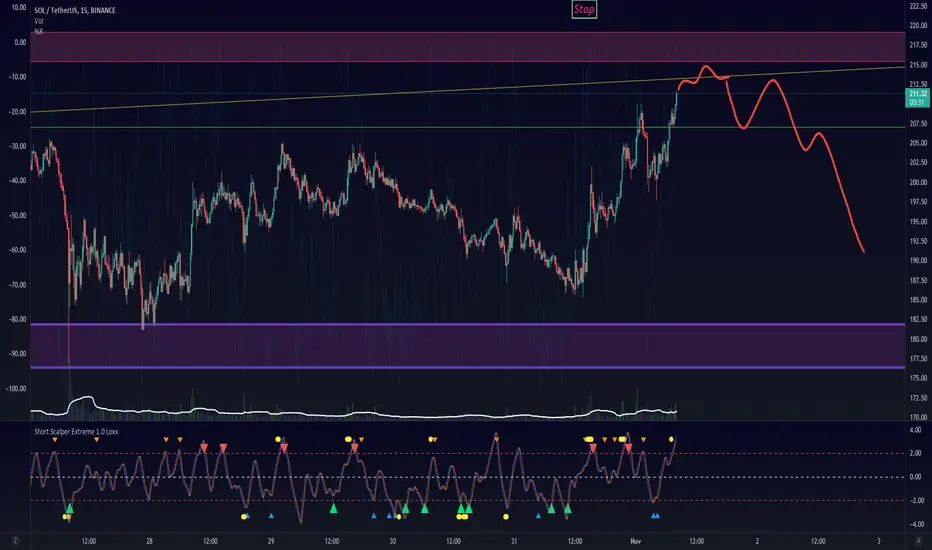Click the Z timezone button bottom-left
This screenshot has height=550, width=932.
(x=15, y=540)
